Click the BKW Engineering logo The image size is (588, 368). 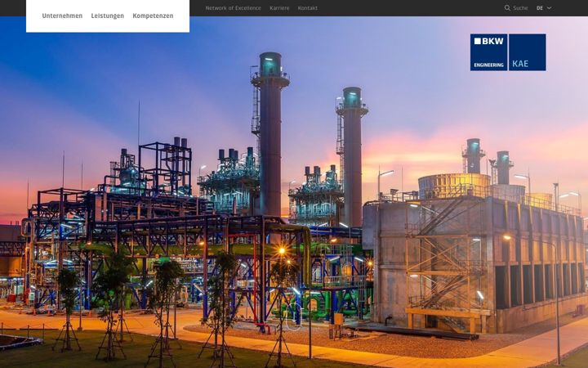[x=488, y=52]
